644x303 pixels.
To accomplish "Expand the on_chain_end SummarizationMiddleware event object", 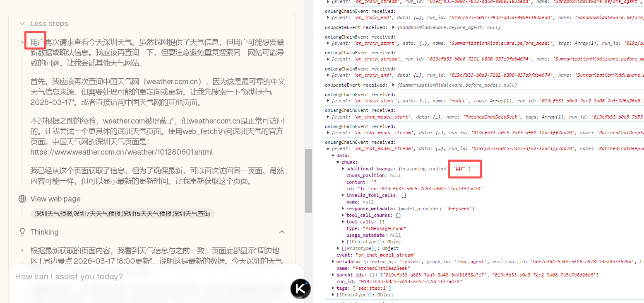I will point(329,75).
